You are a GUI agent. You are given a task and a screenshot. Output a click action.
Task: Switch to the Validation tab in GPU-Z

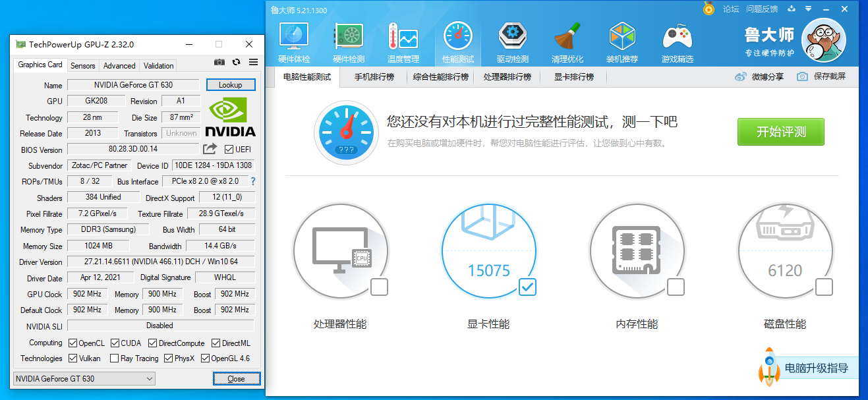[159, 66]
